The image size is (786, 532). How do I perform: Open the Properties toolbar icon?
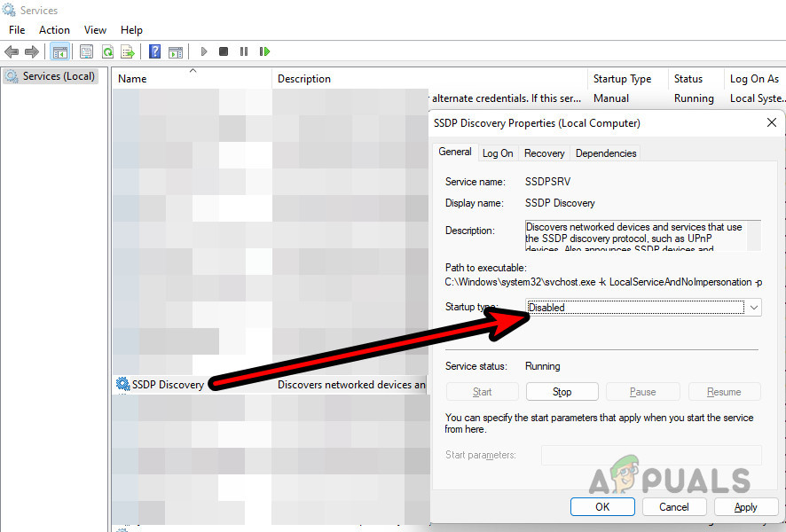85,51
